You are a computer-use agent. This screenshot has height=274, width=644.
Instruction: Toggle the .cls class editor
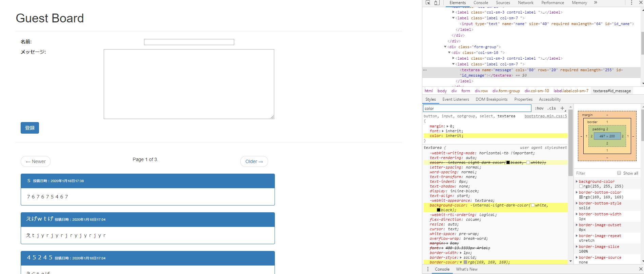[x=551, y=108]
